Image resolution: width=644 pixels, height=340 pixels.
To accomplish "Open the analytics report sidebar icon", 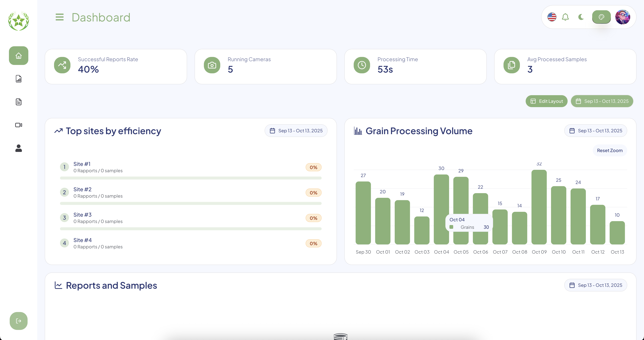I will 18,79.
